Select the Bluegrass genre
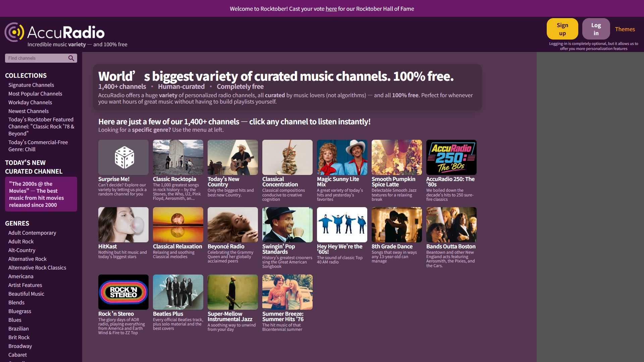The height and width of the screenshot is (362, 644). coord(20,311)
